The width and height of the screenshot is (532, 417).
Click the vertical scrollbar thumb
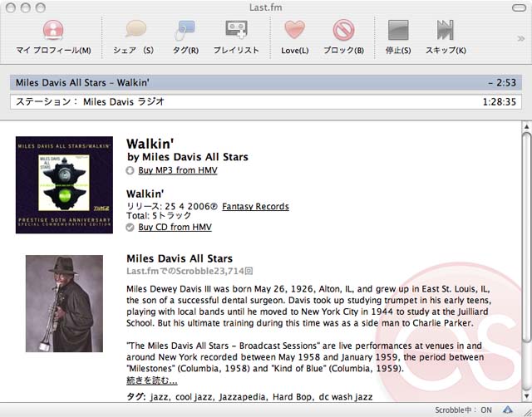point(526,237)
